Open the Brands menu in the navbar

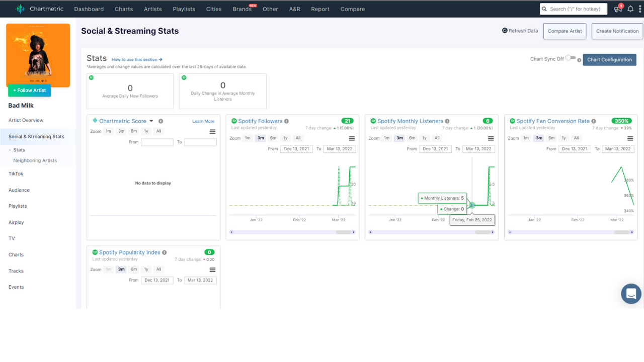(x=242, y=9)
